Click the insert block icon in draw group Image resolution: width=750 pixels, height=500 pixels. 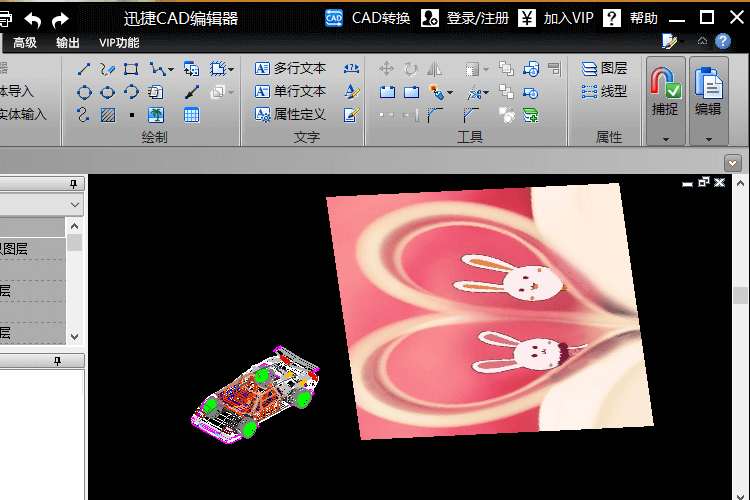191,69
